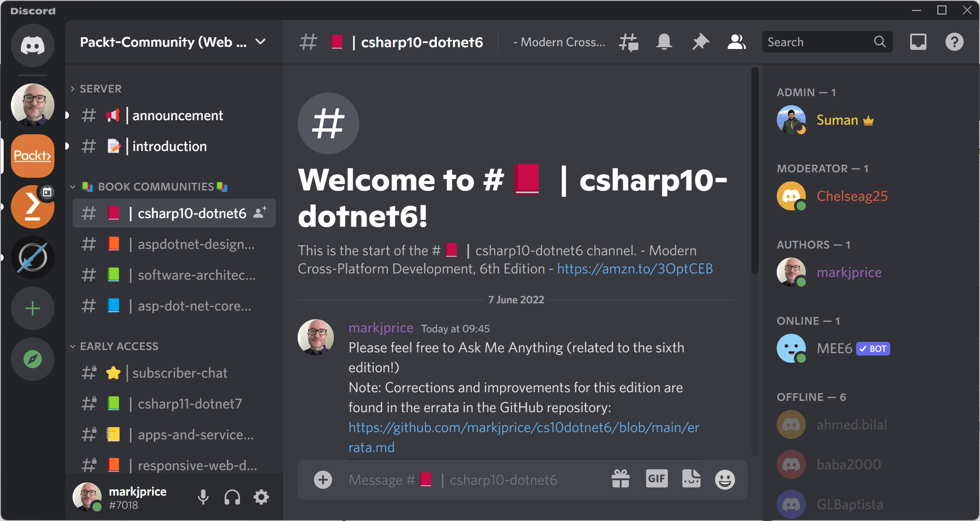Viewport: 980px width, 521px height.
Task: Click the gift Nitro icon
Action: pyautogui.click(x=620, y=479)
